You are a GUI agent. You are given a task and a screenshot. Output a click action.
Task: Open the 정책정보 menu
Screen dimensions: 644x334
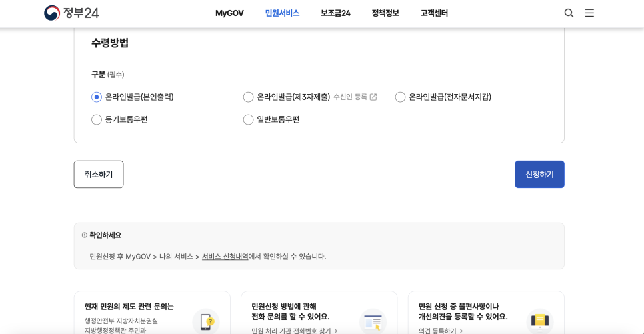(385, 13)
